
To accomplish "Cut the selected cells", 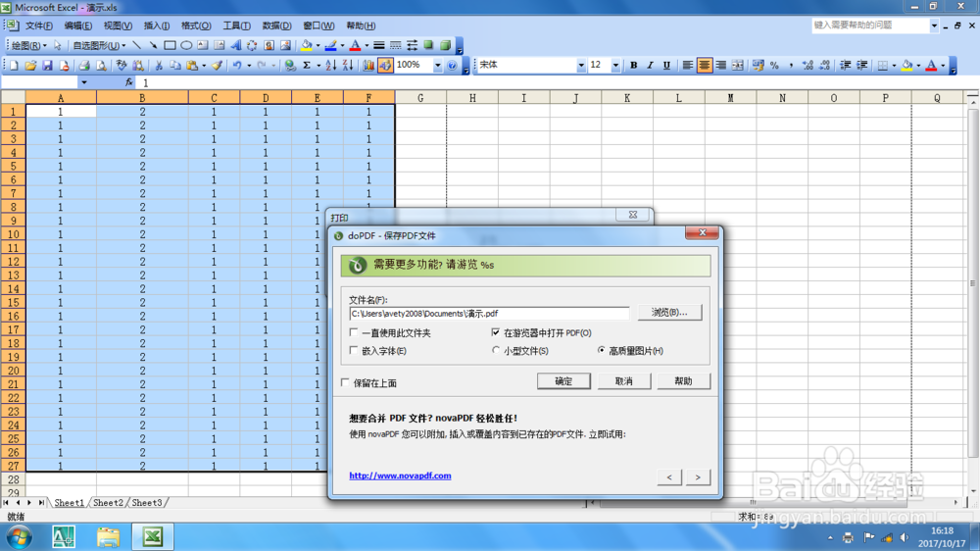I will [x=159, y=65].
